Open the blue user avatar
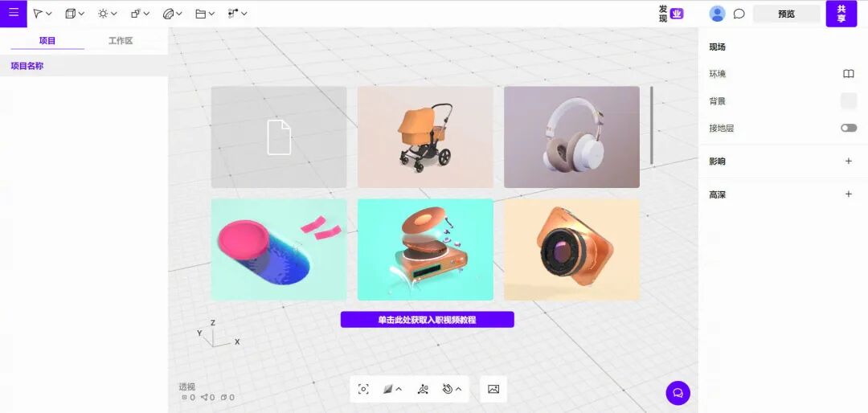This screenshot has height=413, width=868. click(718, 14)
